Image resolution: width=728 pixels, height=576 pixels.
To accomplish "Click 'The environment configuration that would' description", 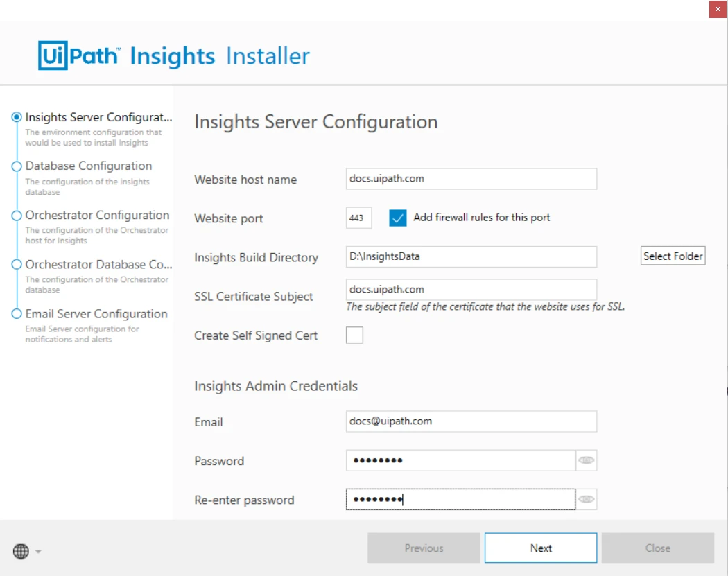I will [x=93, y=137].
